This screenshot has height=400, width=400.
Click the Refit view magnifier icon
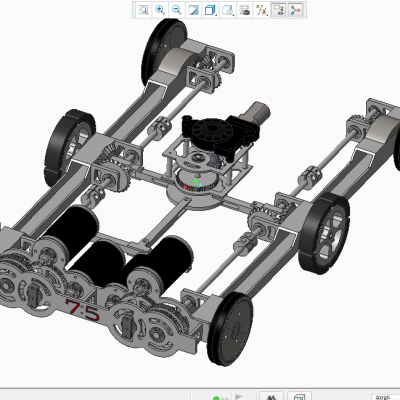tap(144, 10)
